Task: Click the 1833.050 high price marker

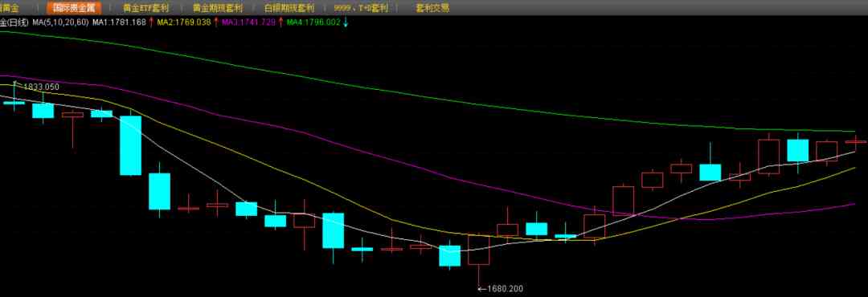Action: 40,87
